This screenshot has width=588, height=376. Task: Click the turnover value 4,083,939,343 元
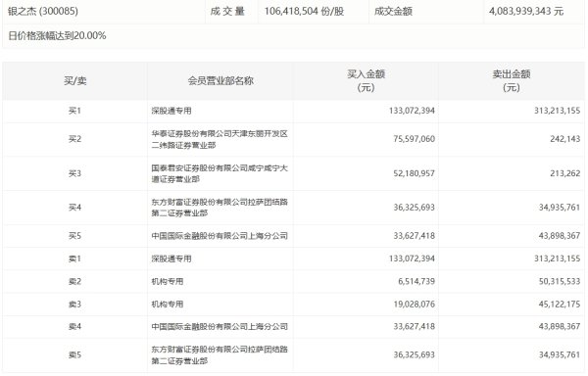click(526, 11)
